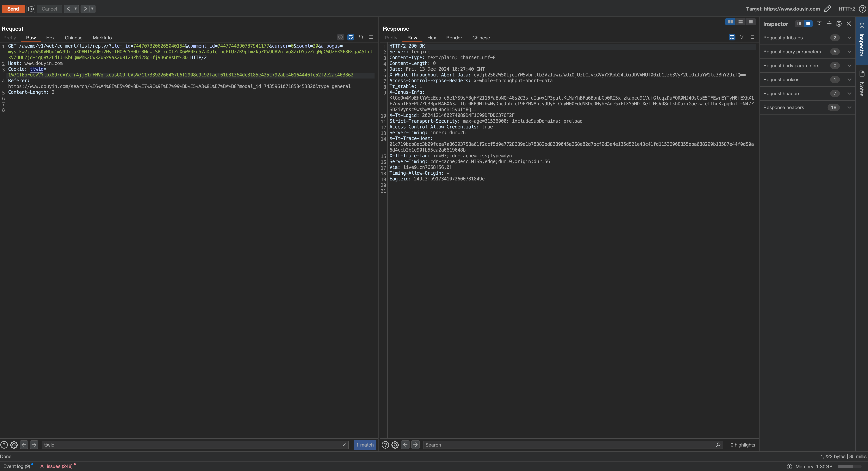Switch Request view to Hex tab
Image resolution: width=868 pixels, height=471 pixels.
click(50, 38)
